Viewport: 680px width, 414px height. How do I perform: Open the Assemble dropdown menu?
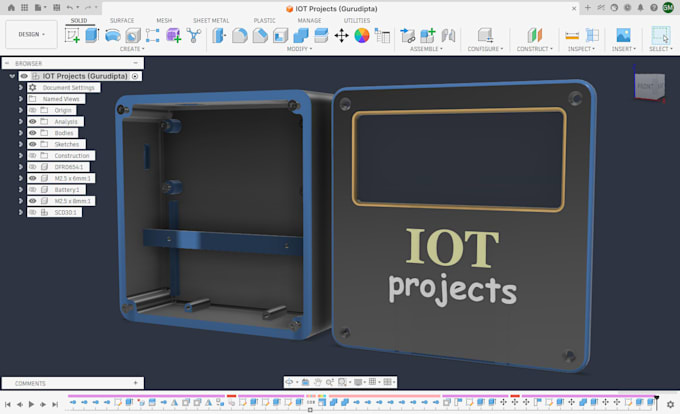click(426, 49)
